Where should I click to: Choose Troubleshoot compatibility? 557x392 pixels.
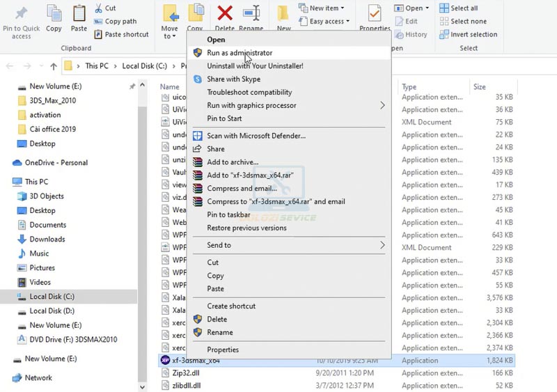point(289,93)
